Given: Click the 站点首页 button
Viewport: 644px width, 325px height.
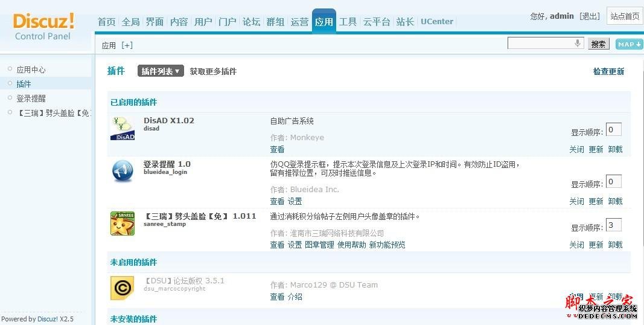Looking at the screenshot, I should pos(625,16).
